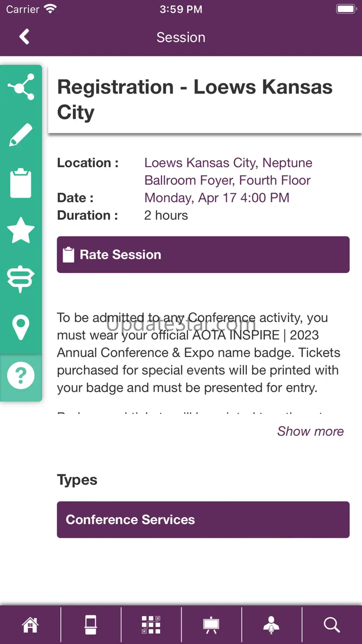The width and height of the screenshot is (362, 644).
Task: Tap the Monday, Apr 17 4:00 PM date link
Action: [217, 198]
